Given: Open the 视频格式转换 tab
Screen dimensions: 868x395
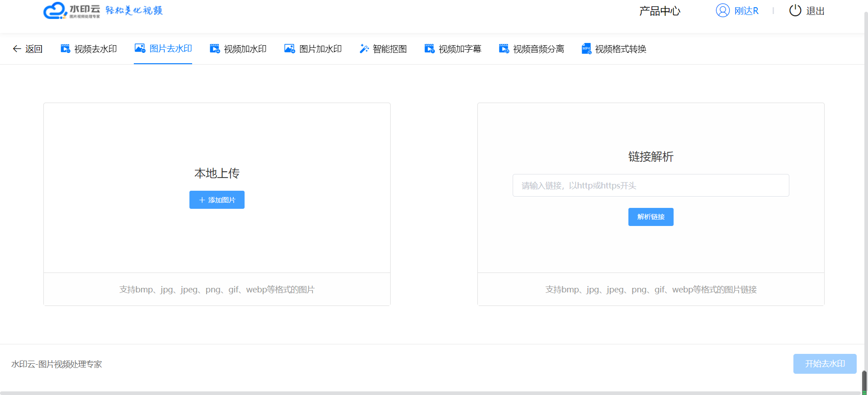Looking at the screenshot, I should (x=614, y=49).
